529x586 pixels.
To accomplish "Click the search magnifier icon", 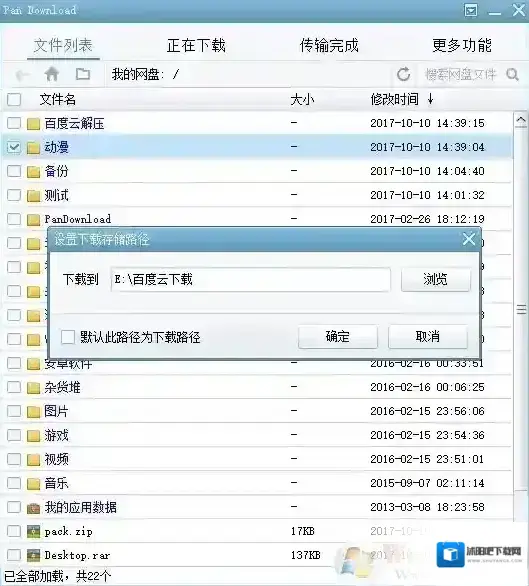I will (512, 74).
